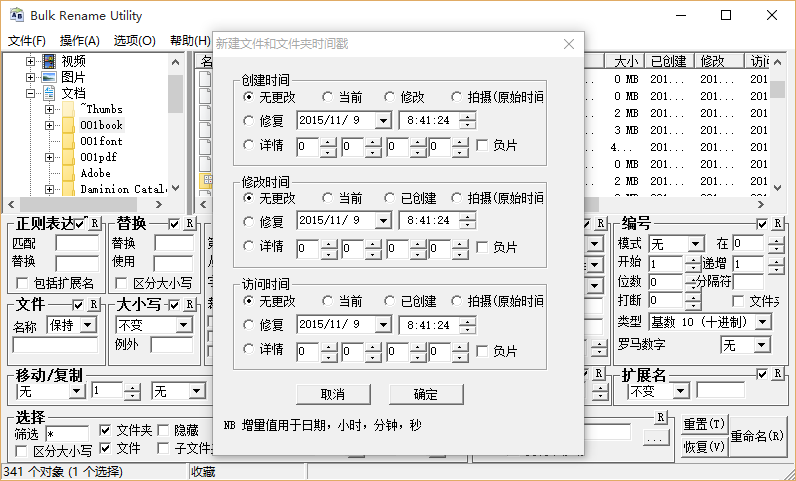This screenshot has height=481, width=796.
Task: Expand the 001pdf folder tree node
Action: pos(50,157)
